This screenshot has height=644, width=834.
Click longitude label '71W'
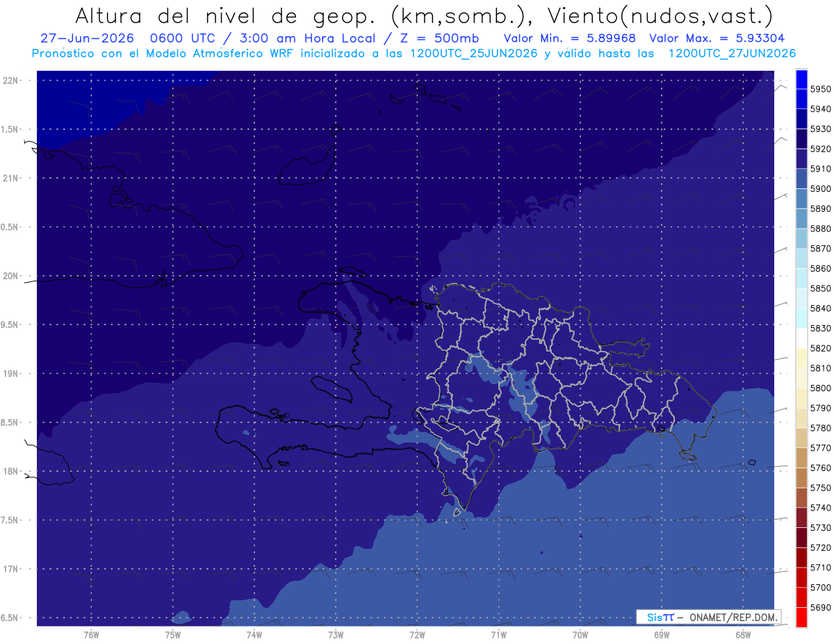tap(498, 635)
